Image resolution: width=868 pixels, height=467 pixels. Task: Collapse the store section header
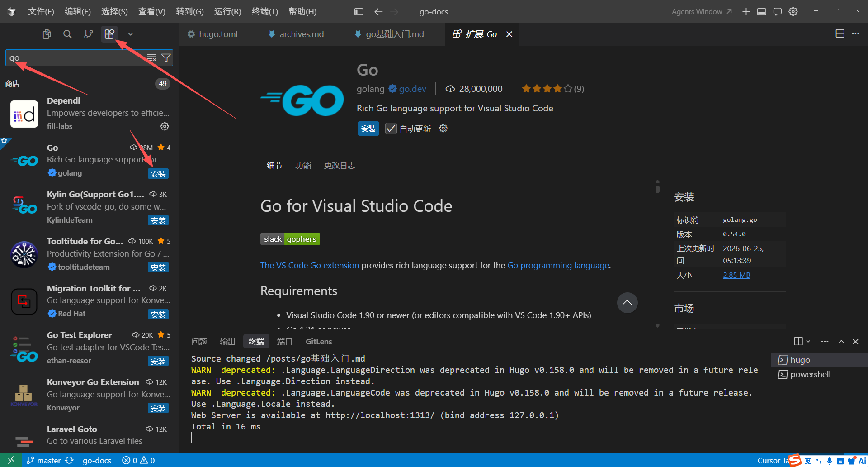click(x=87, y=83)
